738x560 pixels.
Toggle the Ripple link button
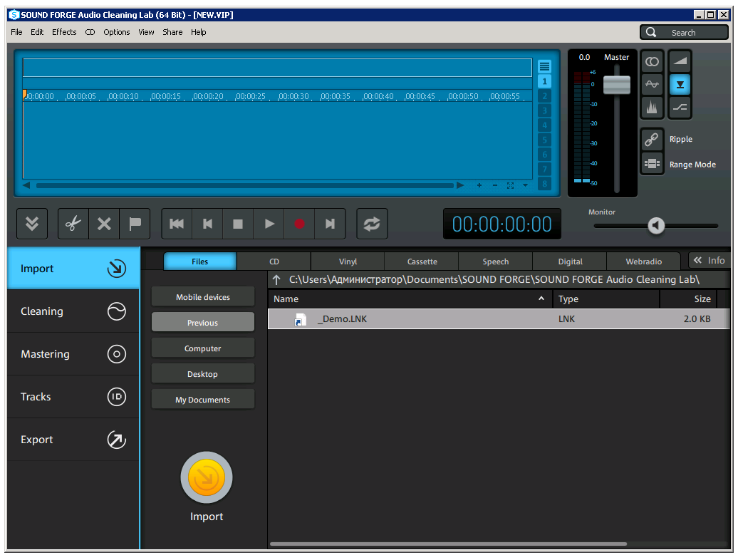(652, 140)
